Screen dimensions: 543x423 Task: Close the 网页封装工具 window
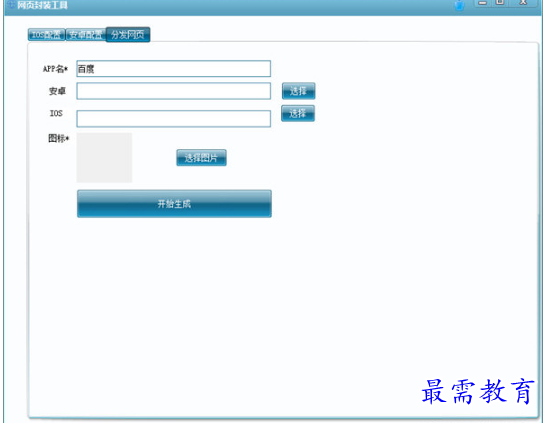click(523, 3)
